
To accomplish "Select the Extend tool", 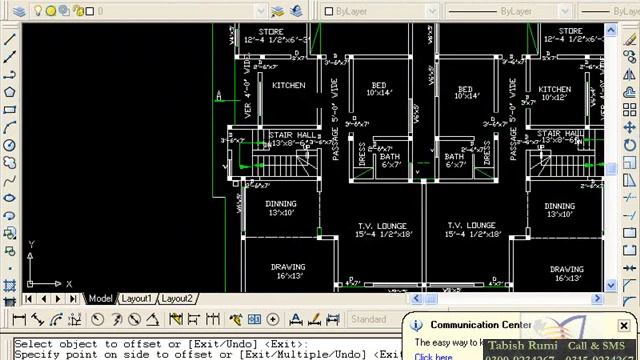I will pos(630,216).
